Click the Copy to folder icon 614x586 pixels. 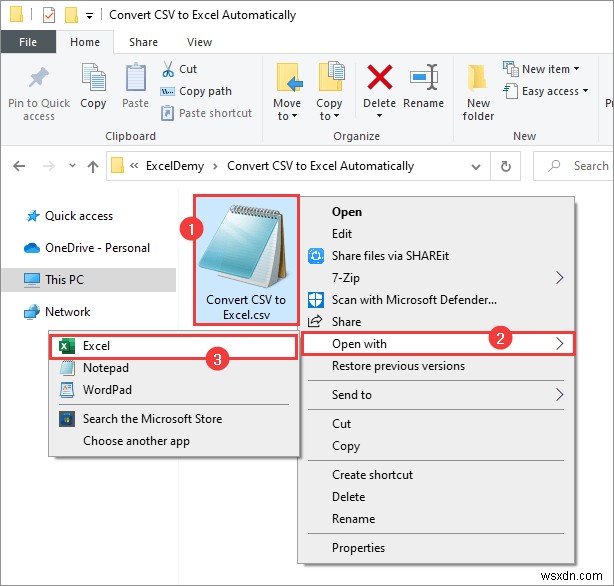point(331,76)
